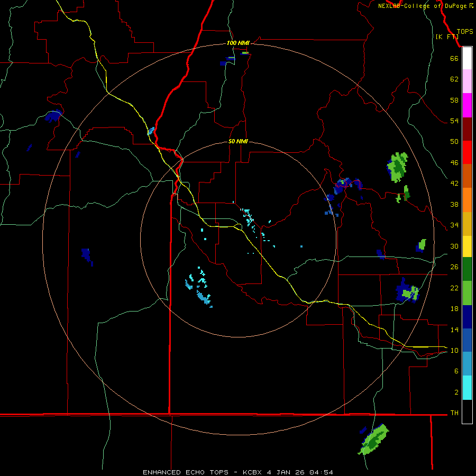Click the legend value "2"
Screen dimensions: 476x476
[x=456, y=392]
